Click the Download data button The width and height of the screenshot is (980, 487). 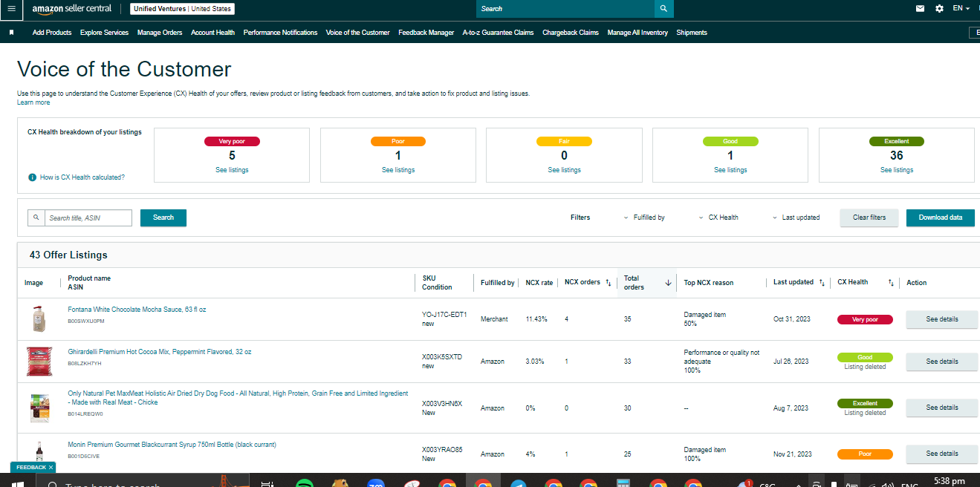click(941, 218)
